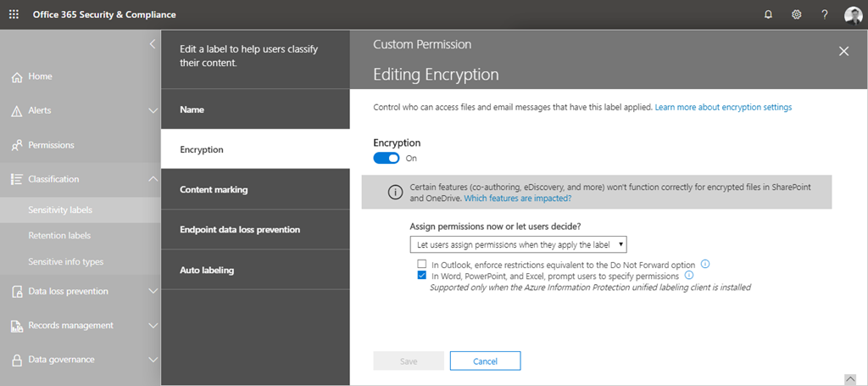Go to Content marking step
The width and height of the screenshot is (868, 386).
(x=214, y=190)
